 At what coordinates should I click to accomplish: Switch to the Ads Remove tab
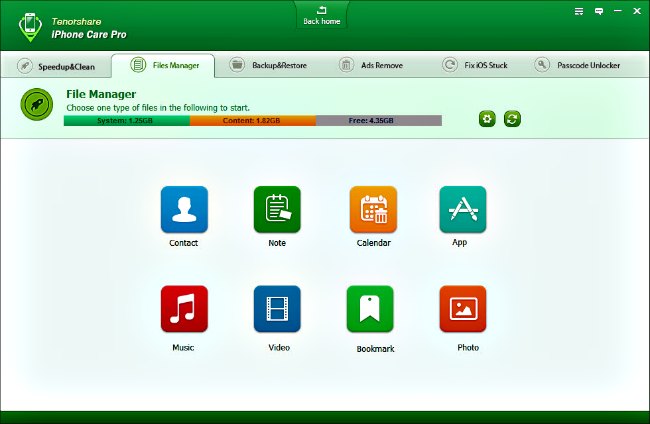371,65
